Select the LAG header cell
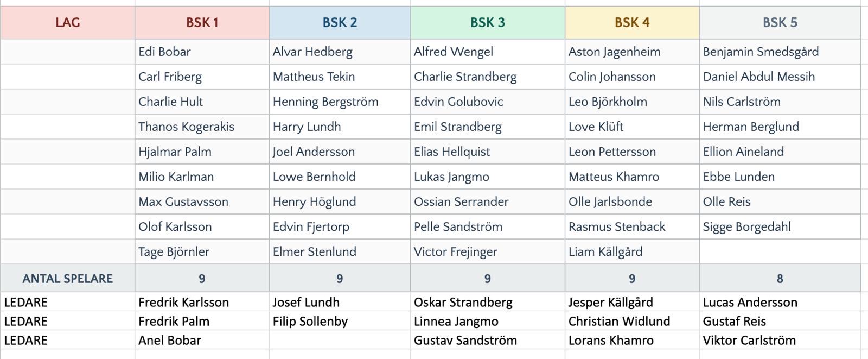868x359 pixels. [x=67, y=23]
